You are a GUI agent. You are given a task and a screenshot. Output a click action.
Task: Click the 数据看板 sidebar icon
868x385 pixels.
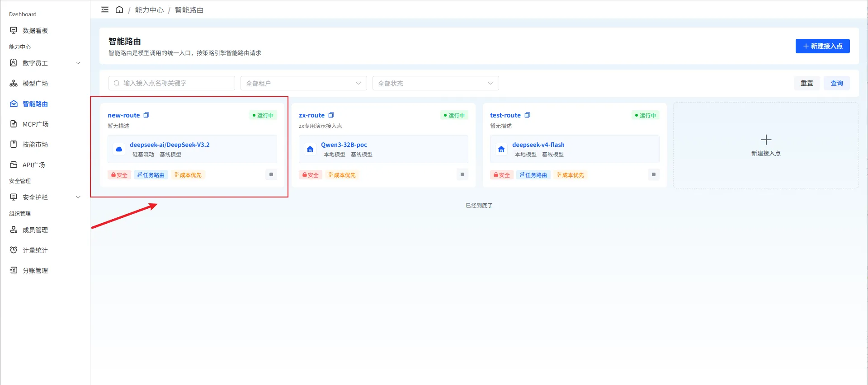[x=14, y=30]
